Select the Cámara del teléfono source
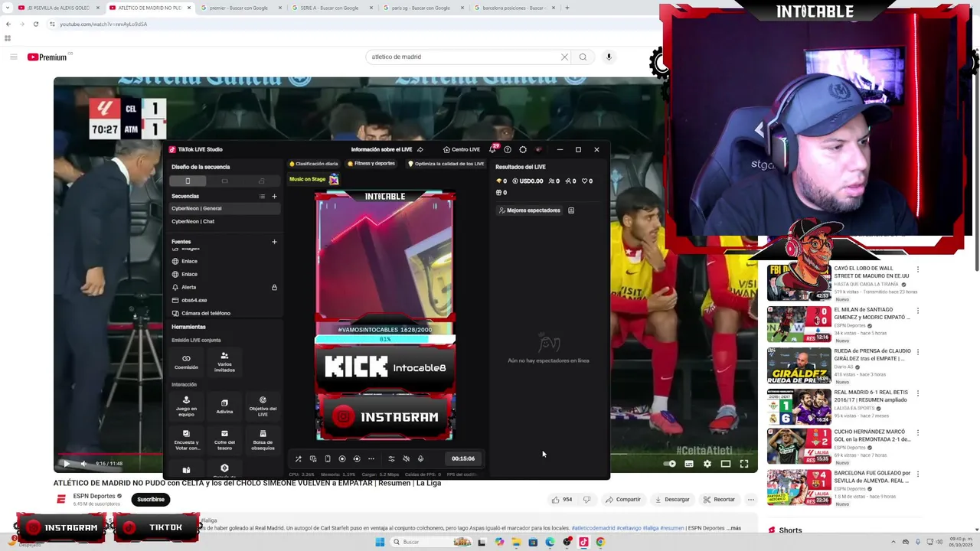980x551 pixels. [x=225, y=313]
